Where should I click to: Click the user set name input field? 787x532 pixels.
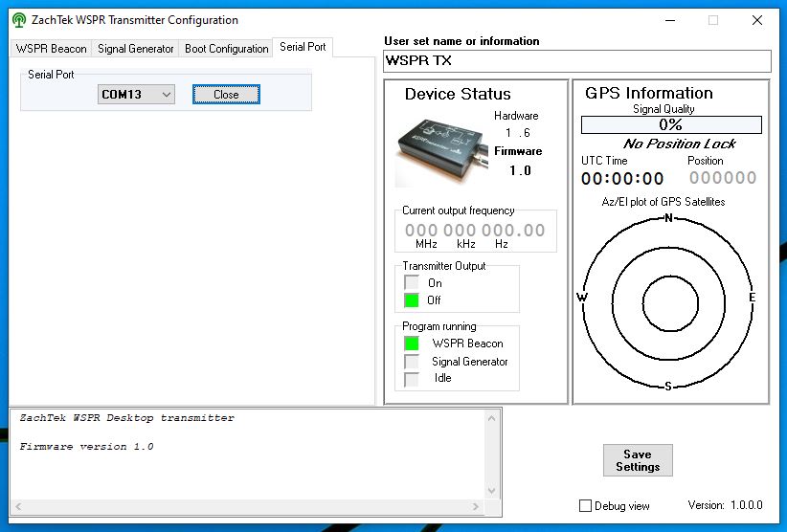point(577,60)
